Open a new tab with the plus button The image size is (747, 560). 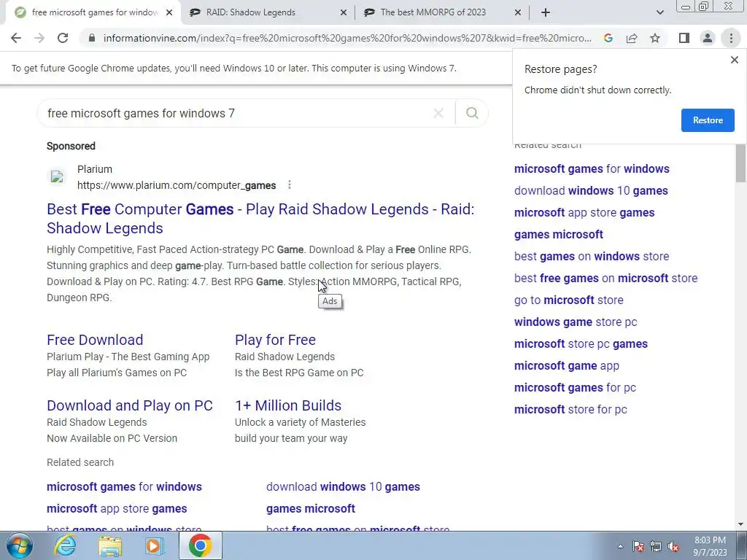point(546,12)
